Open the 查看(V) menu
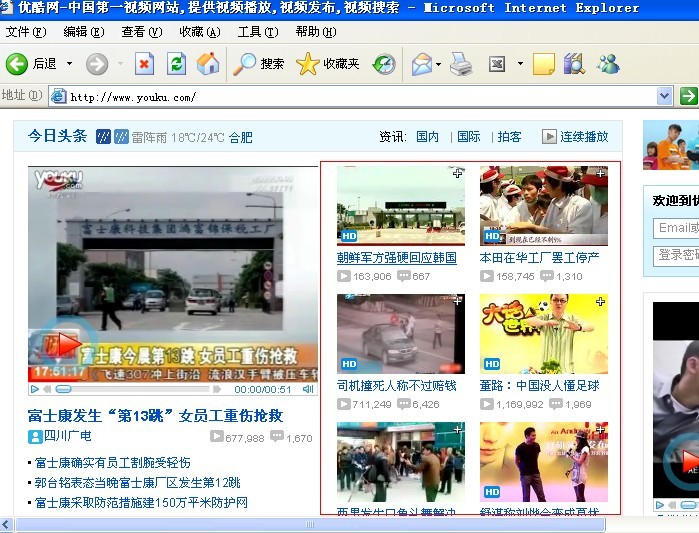The image size is (699, 533). [x=142, y=32]
